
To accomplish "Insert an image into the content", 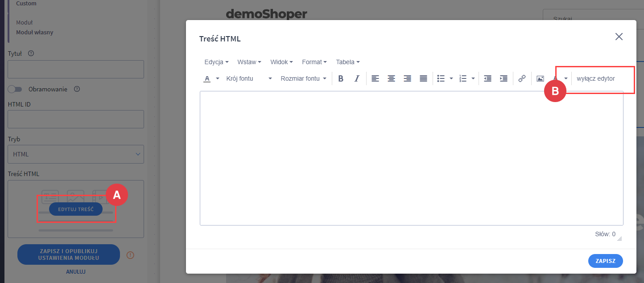I will pos(540,78).
